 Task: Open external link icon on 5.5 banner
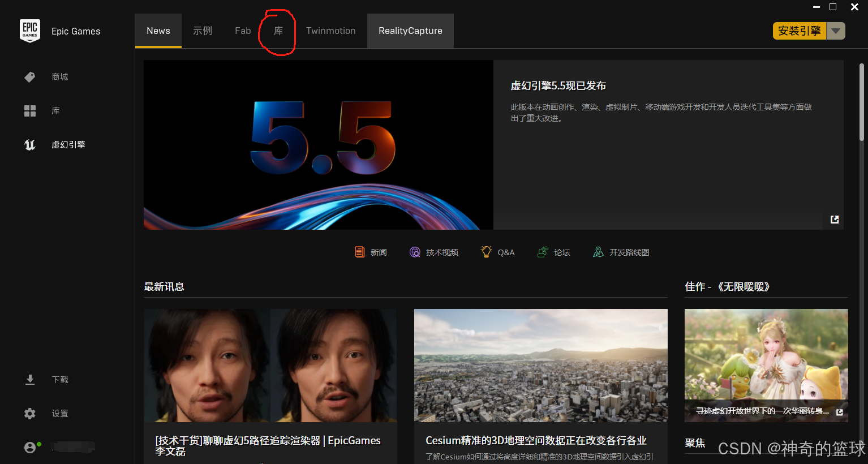click(835, 220)
